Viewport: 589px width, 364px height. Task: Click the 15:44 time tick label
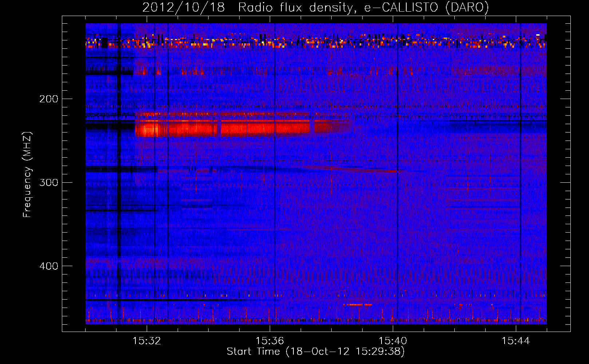tap(516, 341)
